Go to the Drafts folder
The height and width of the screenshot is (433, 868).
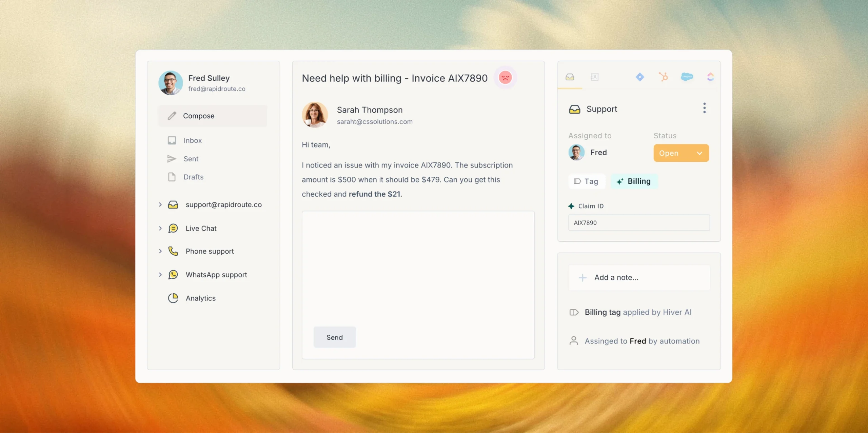point(193,177)
